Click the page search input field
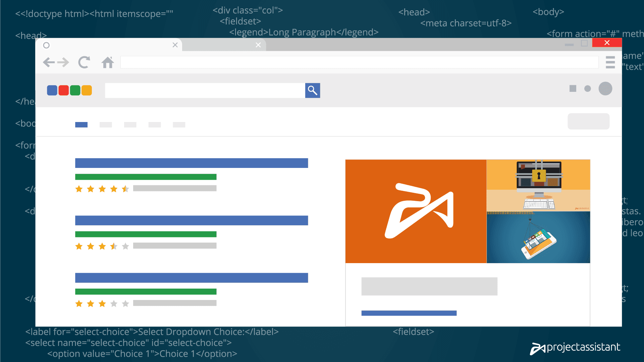644x362 pixels. click(x=205, y=90)
